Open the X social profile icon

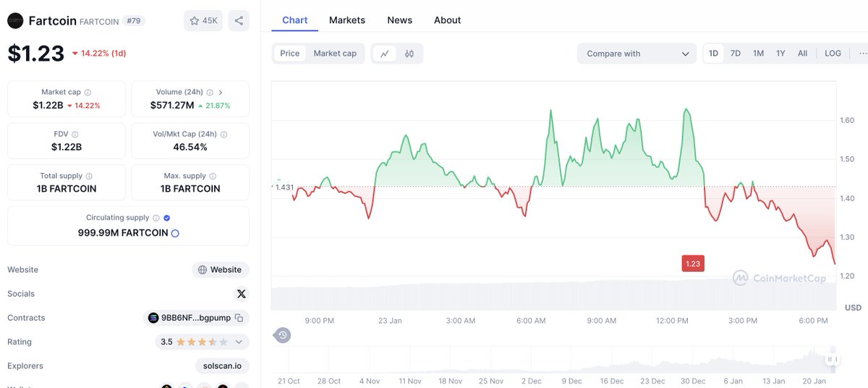pyautogui.click(x=242, y=294)
